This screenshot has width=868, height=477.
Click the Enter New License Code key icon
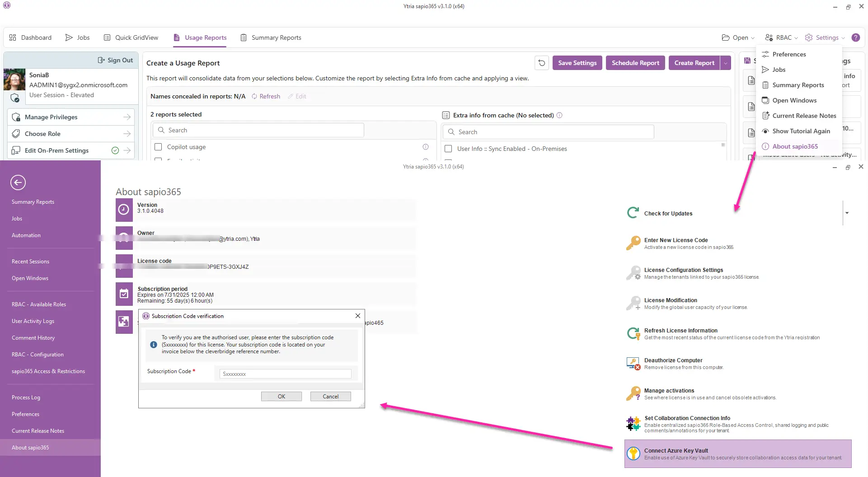(x=633, y=243)
